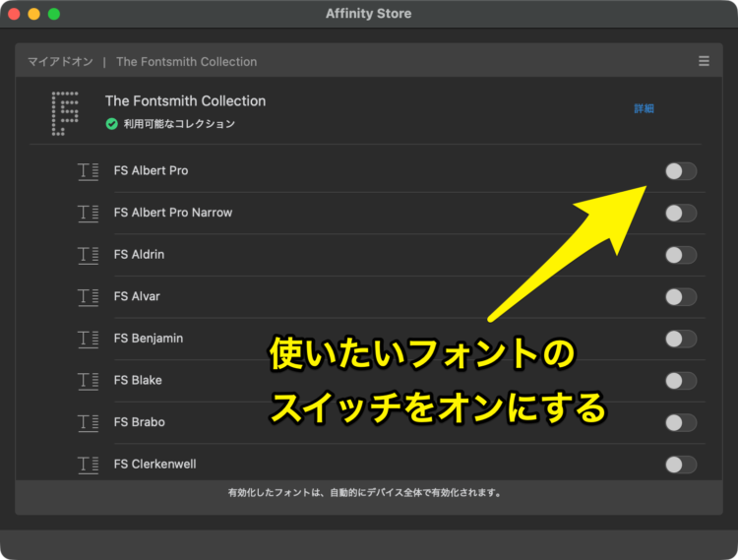Toggle the FS Aldrin font on

(x=680, y=255)
